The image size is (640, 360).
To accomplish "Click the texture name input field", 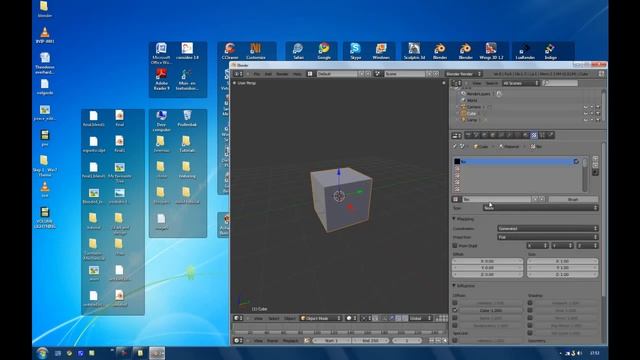I will click(496, 199).
